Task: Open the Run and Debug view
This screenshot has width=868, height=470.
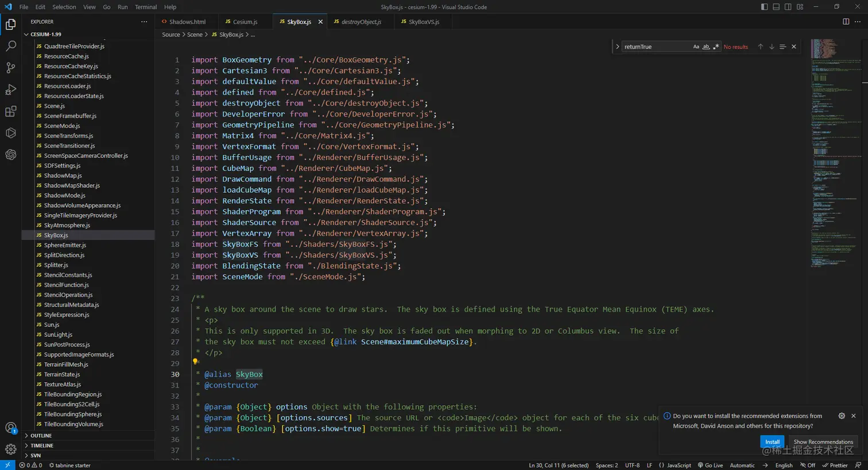Action: pyautogui.click(x=10, y=90)
